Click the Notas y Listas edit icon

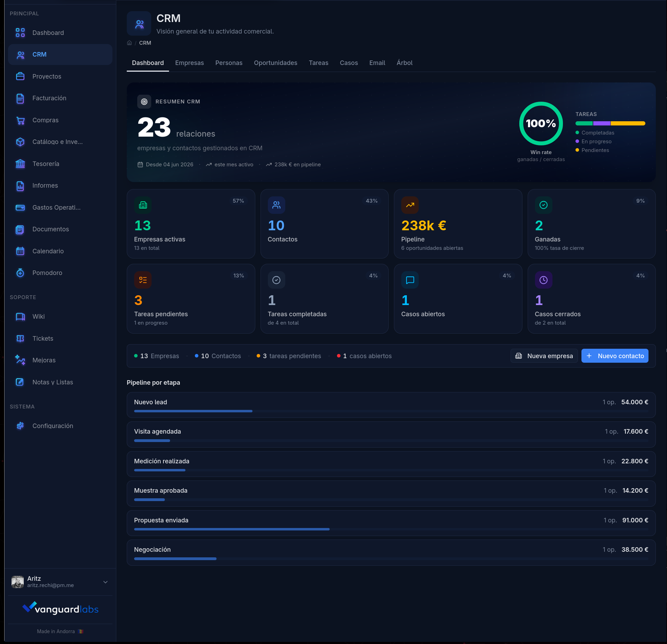click(x=20, y=382)
